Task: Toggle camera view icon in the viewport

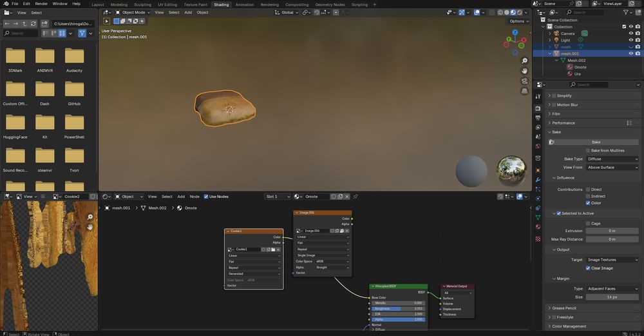Action: coord(525,81)
